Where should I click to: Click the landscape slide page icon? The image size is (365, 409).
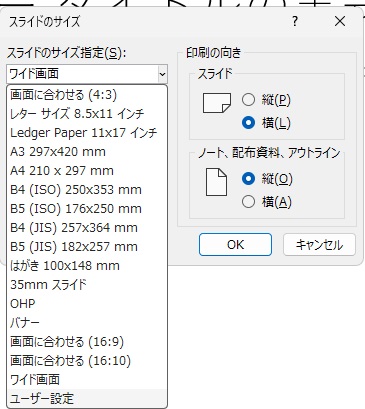point(217,103)
